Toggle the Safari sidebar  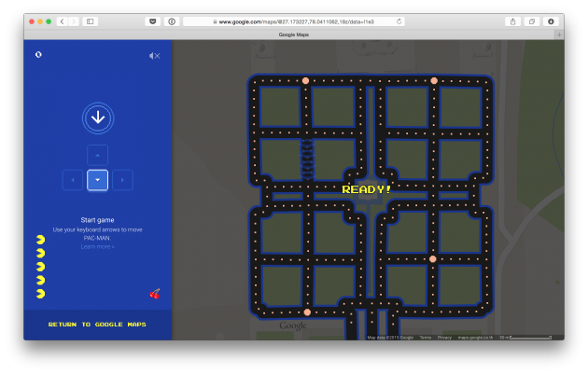coord(91,21)
